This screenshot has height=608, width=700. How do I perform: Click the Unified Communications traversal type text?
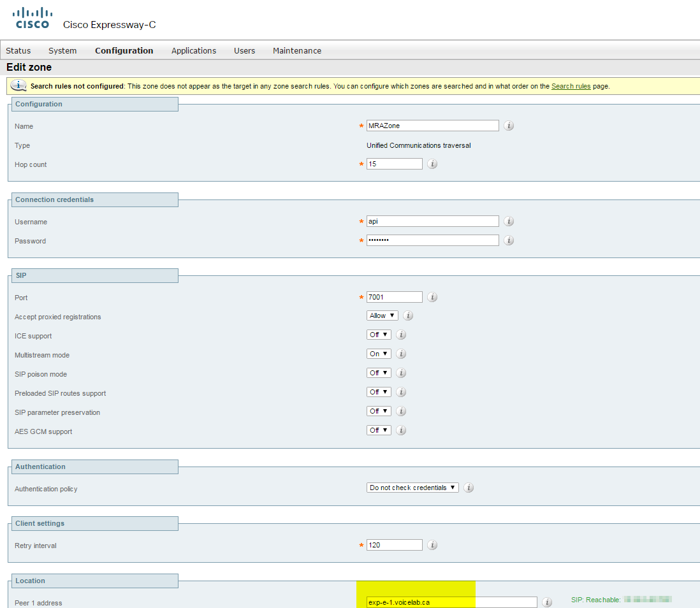[x=418, y=145]
